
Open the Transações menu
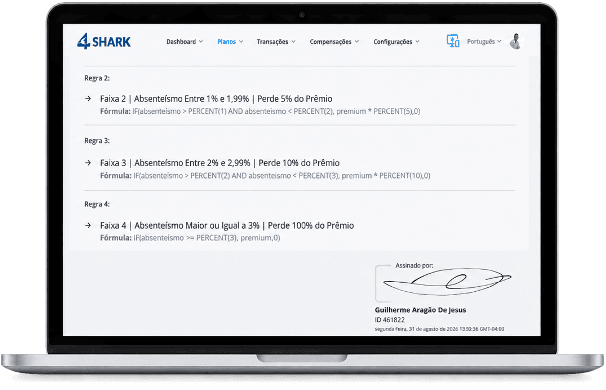tap(276, 41)
